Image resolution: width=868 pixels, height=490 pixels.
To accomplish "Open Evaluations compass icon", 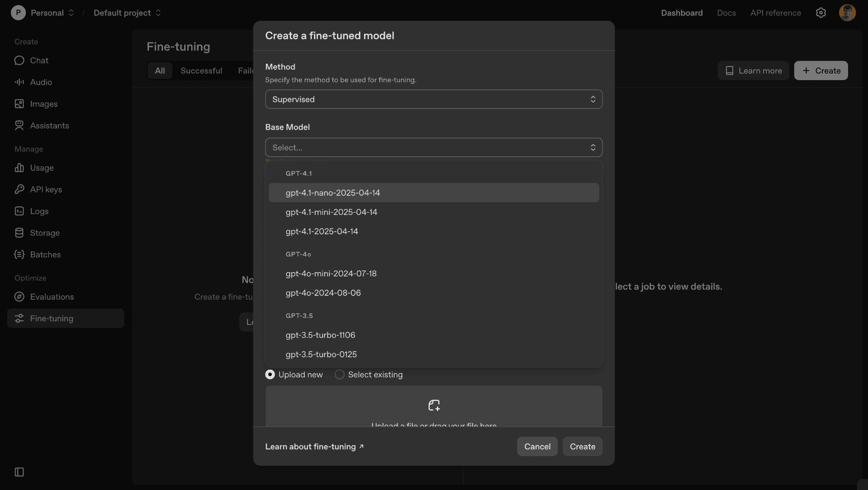I will coord(19,297).
